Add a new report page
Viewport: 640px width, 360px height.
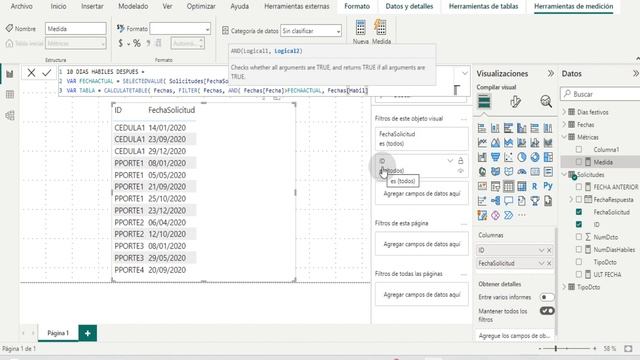click(87, 333)
